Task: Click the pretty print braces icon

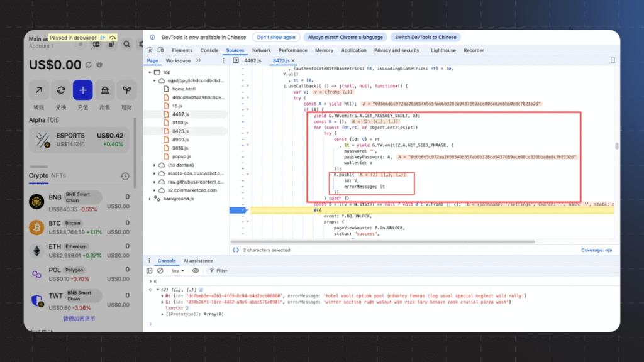Action: [x=235, y=250]
